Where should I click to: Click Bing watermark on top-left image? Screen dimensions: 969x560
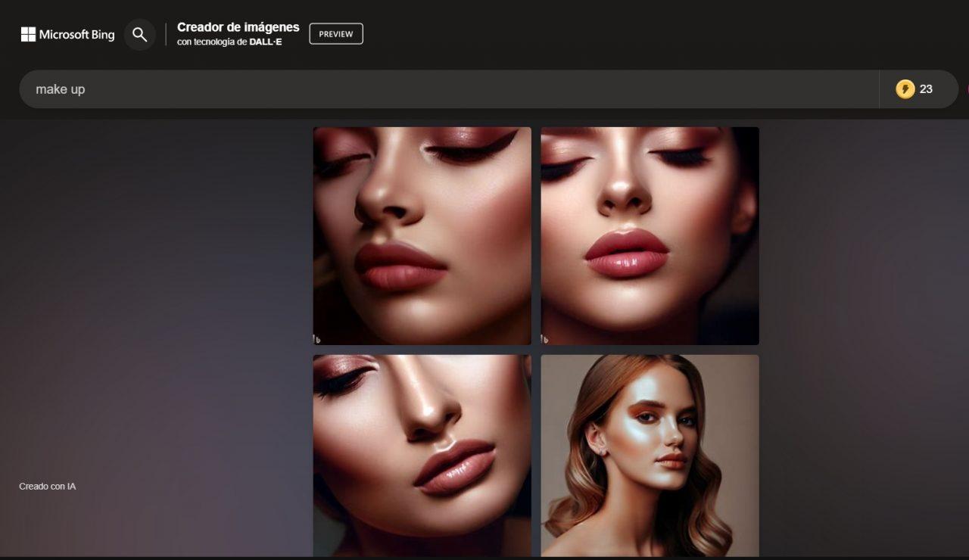click(317, 339)
